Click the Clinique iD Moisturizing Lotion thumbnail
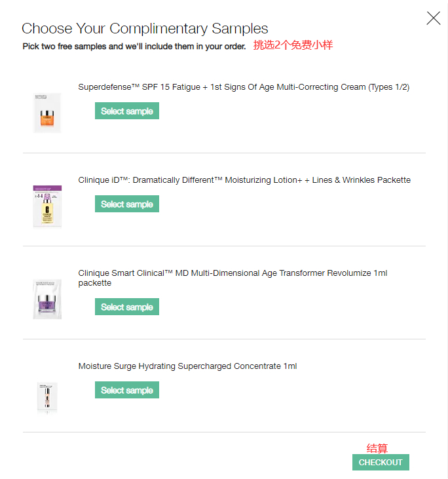This screenshot has width=448, height=479. tap(47, 206)
